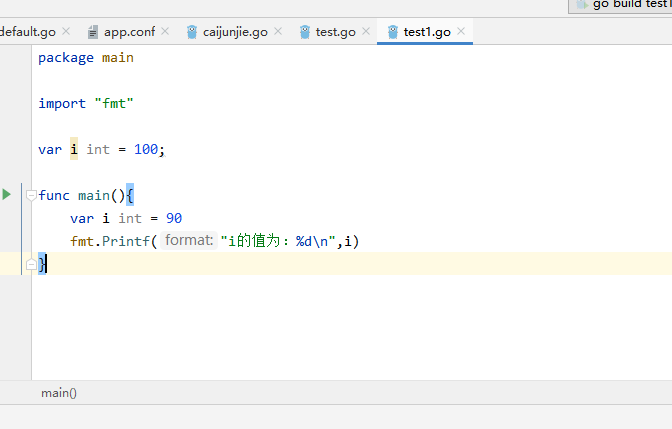Click the 'format:' parameter hint
This screenshot has height=429, width=672.
pyautogui.click(x=189, y=240)
